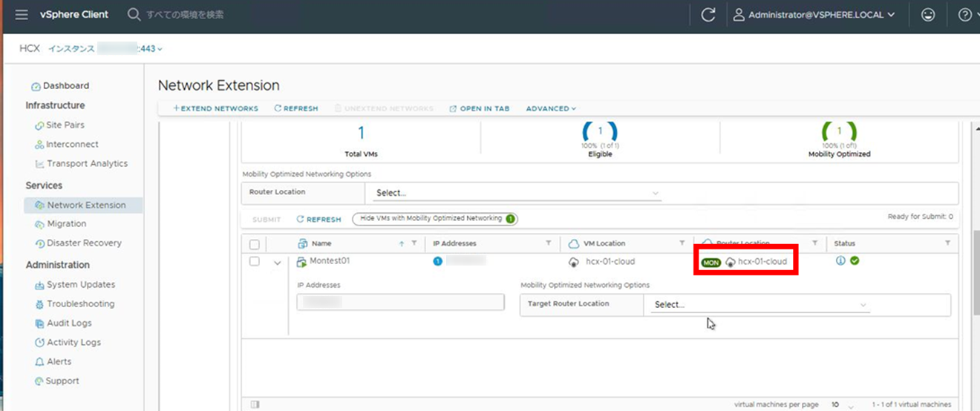The image size is (980, 411).
Task: Filter the Router Location column
Action: (814, 243)
